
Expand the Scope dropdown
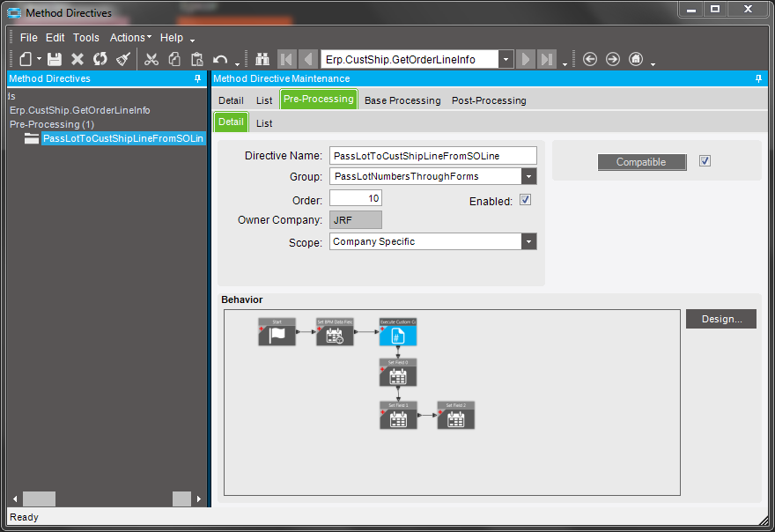click(529, 241)
